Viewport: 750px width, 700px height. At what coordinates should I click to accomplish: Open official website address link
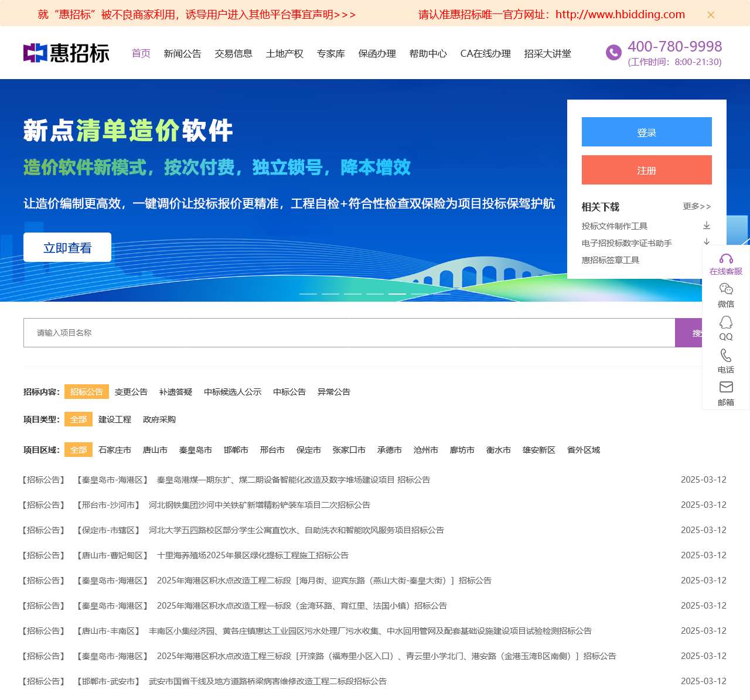551,15
